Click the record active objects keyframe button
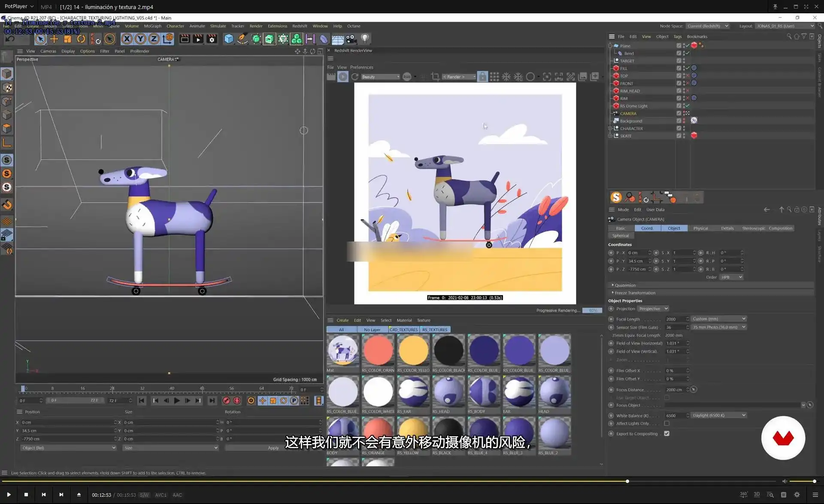Screen dimensions: 824x504 (226, 401)
